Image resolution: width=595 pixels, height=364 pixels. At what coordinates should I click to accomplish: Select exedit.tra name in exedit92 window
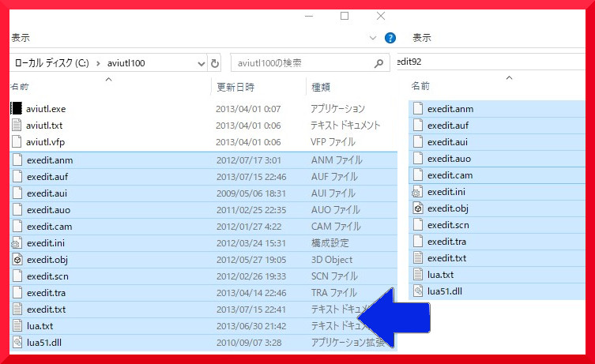pyautogui.click(x=446, y=242)
